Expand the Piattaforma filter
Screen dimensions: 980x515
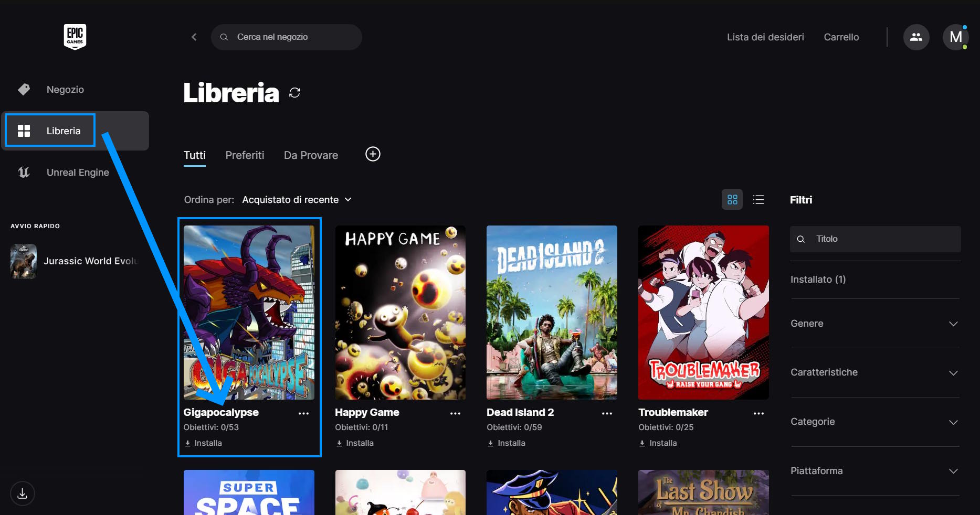[x=874, y=471]
